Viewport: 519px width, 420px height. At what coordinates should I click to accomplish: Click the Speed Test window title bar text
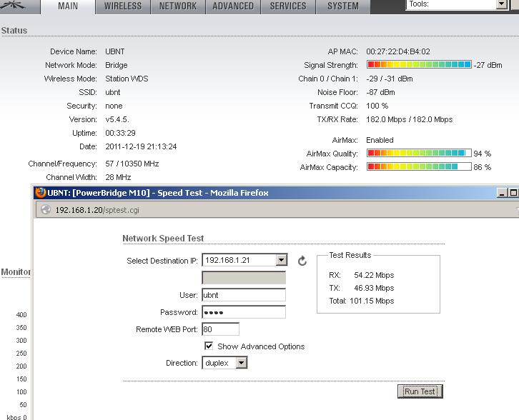click(158, 193)
